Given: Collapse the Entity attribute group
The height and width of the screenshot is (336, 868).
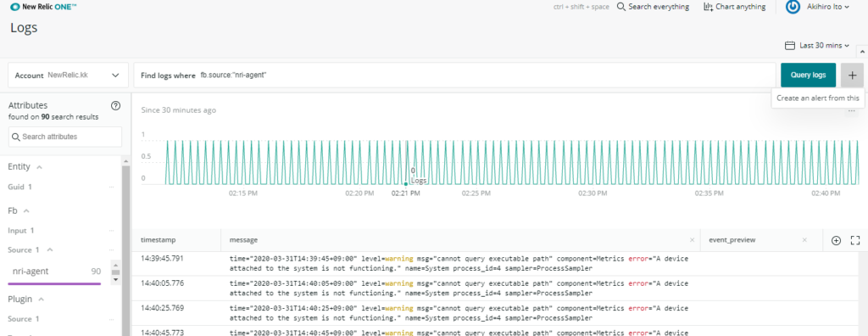Looking at the screenshot, I should [x=39, y=167].
